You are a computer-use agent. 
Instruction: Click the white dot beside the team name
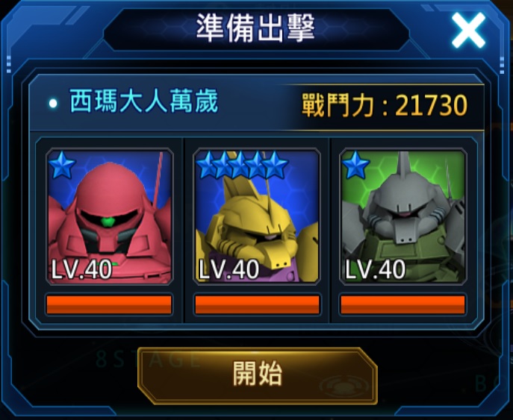tap(53, 104)
